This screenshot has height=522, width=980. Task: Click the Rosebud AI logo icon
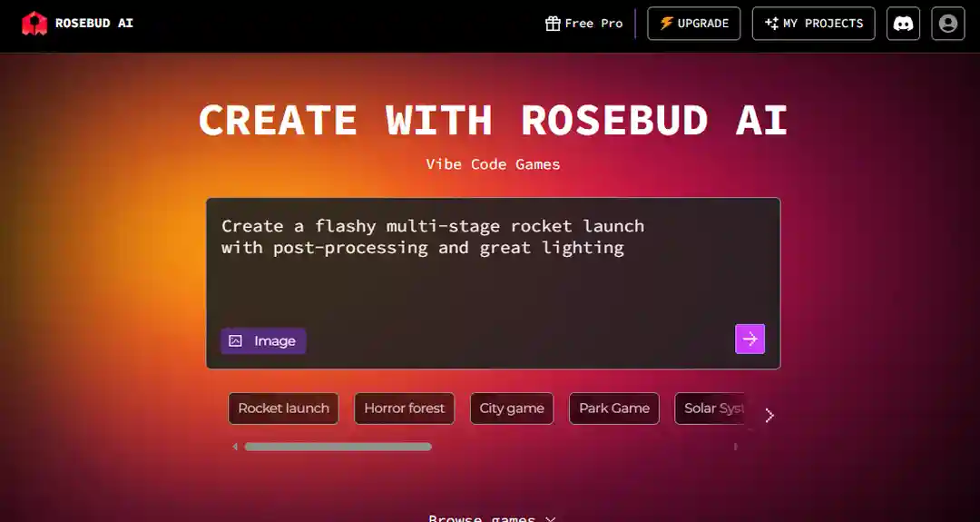pos(34,24)
